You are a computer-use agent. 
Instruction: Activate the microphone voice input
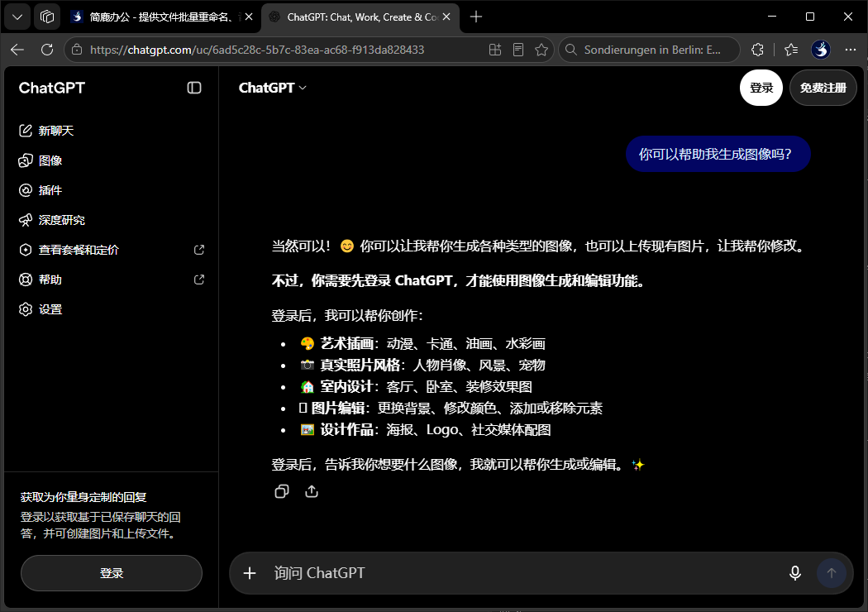(795, 572)
